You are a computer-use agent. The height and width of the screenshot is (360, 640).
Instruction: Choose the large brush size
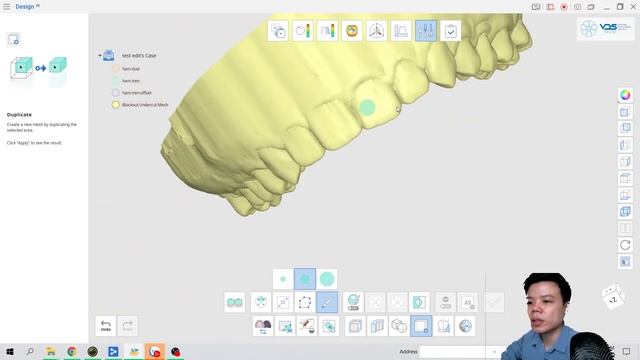[327, 279]
